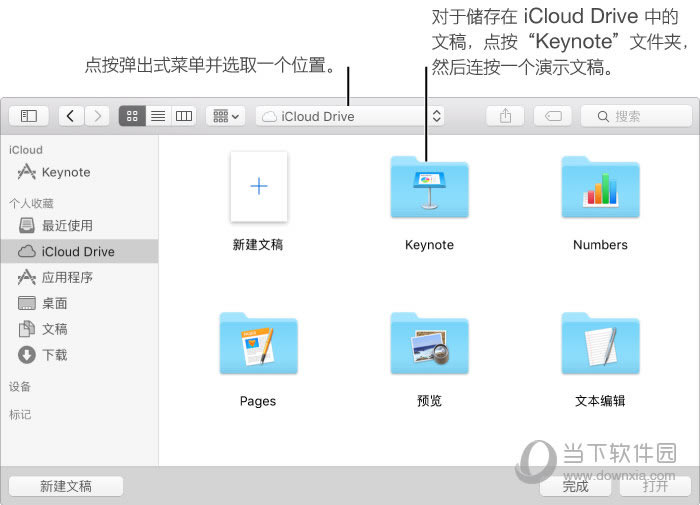Open the 预览 (Preview) folder
Image resolution: width=700 pixels, height=505 pixels.
pos(429,345)
